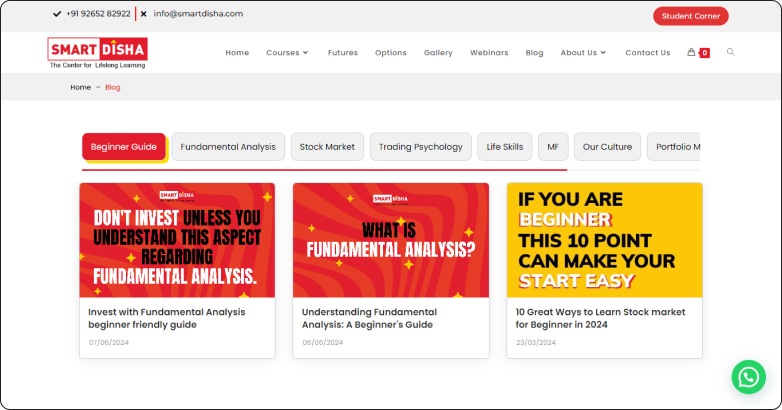Open the Blog menu item

pos(534,52)
